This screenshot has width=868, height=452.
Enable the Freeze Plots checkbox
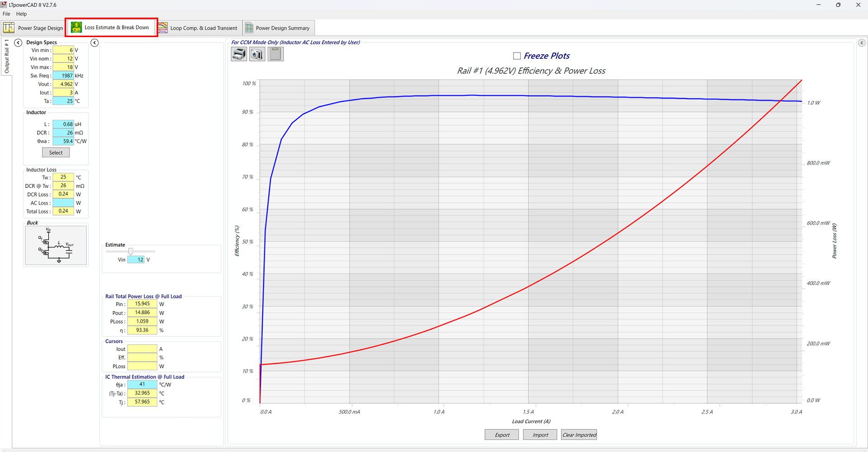point(517,56)
